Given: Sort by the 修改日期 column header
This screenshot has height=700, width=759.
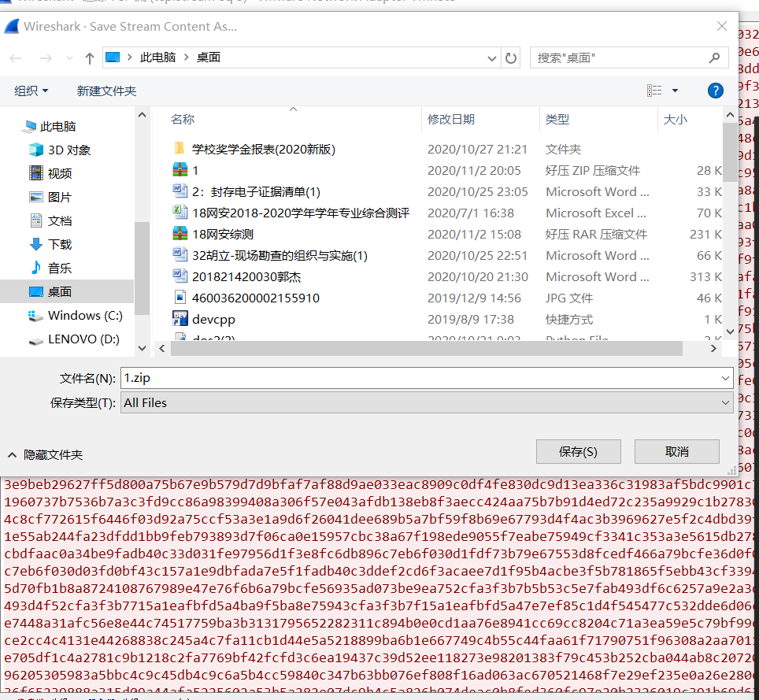Looking at the screenshot, I should [x=450, y=120].
